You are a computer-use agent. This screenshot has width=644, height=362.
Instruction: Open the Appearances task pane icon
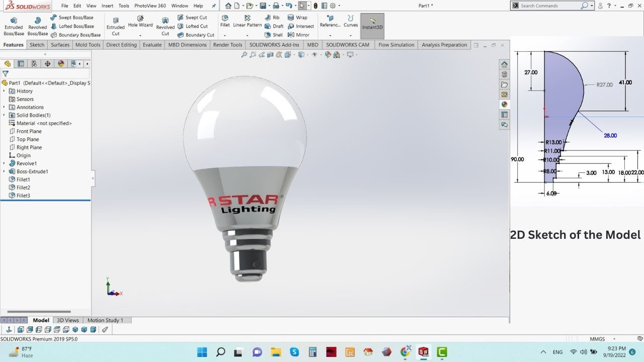[x=504, y=105]
